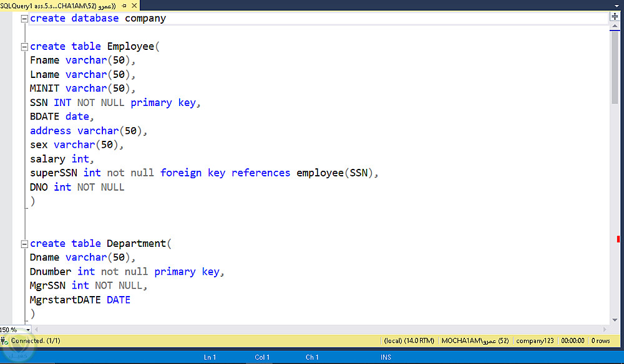Click the 'Connected. (1/1)' status text
Viewport: 624px width, 364px height.
[36, 340]
